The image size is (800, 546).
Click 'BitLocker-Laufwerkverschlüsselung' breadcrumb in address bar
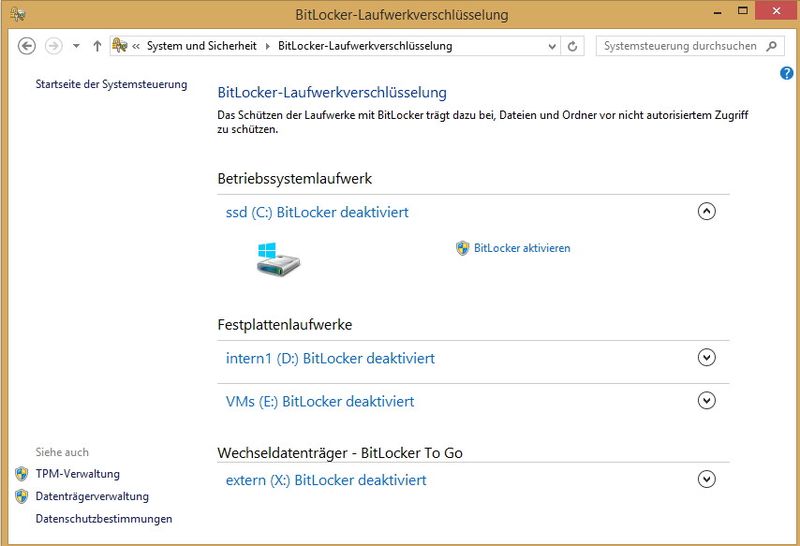click(365, 46)
